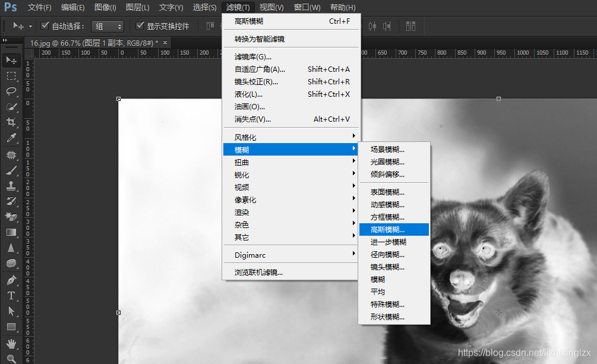This screenshot has height=364, width=597.
Task: Select the Gradient tool
Action: pos(11,232)
